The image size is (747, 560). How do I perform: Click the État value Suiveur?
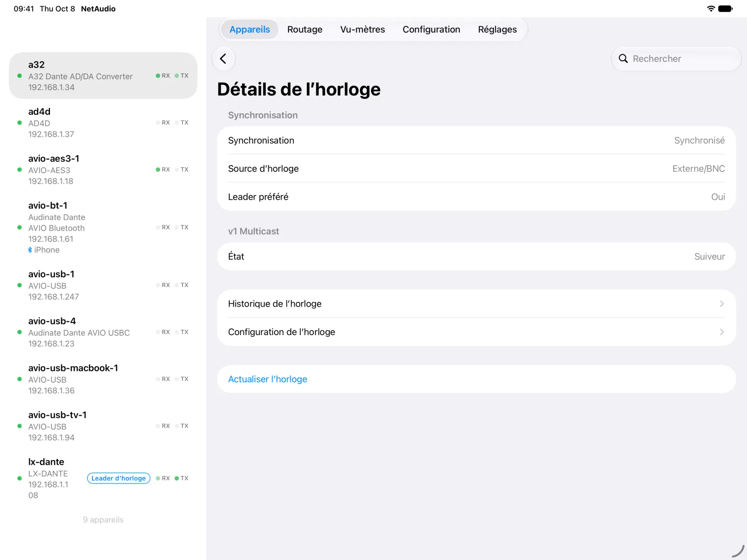[x=710, y=257]
